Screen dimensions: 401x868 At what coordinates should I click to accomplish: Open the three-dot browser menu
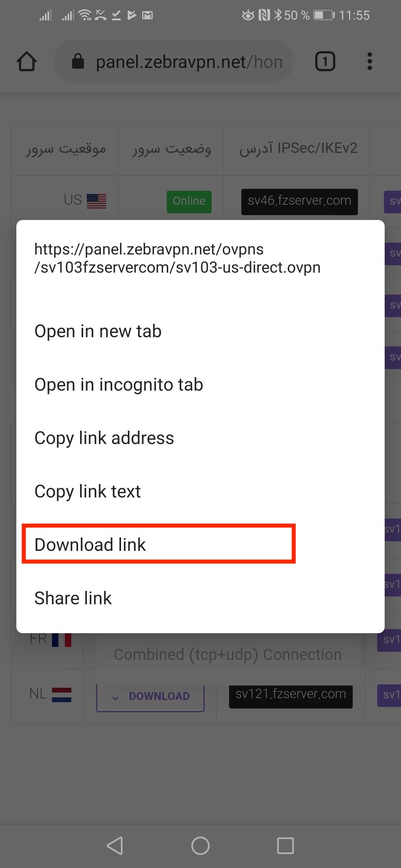[x=369, y=62]
